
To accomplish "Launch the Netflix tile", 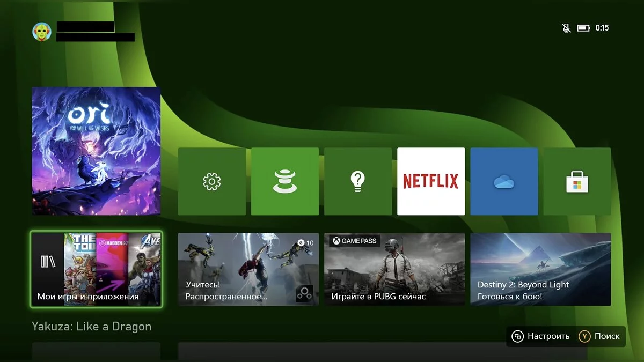I will click(x=431, y=181).
